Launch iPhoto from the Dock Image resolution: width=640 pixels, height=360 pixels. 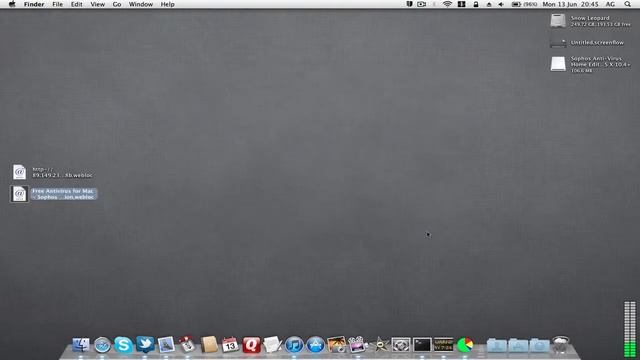point(337,345)
